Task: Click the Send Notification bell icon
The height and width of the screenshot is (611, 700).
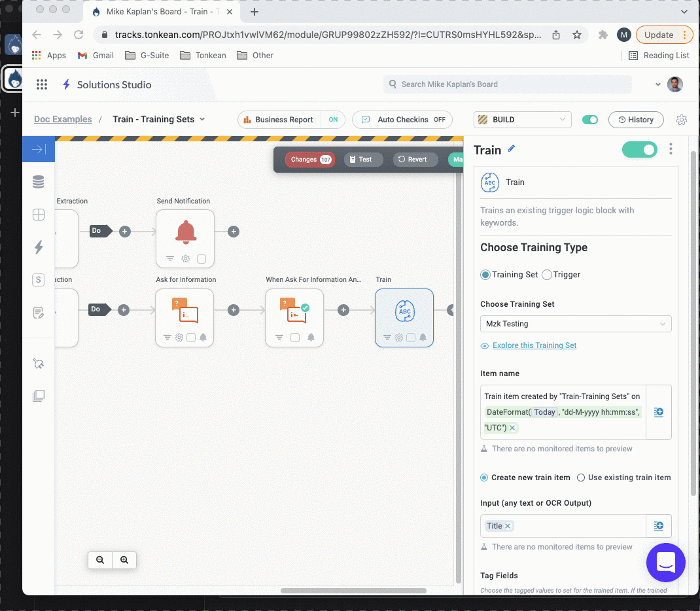Action: (185, 232)
